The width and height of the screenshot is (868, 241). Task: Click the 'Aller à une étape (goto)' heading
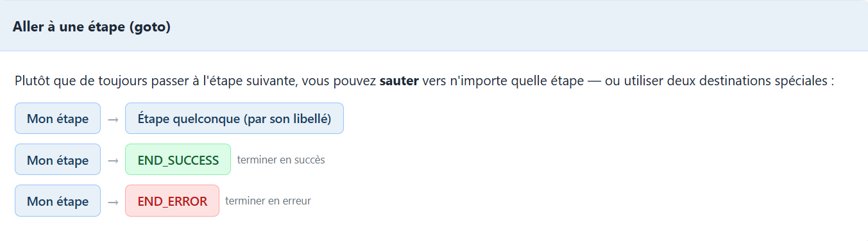pos(92,28)
